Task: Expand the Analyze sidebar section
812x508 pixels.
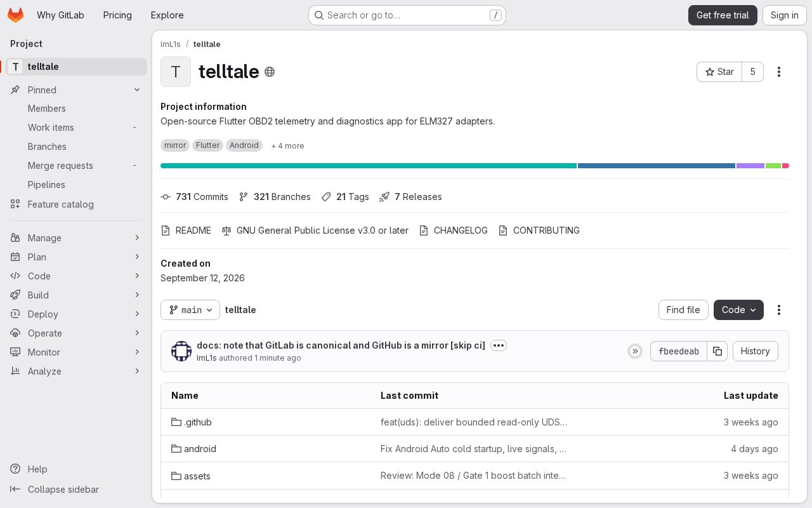Action: pyautogui.click(x=76, y=371)
